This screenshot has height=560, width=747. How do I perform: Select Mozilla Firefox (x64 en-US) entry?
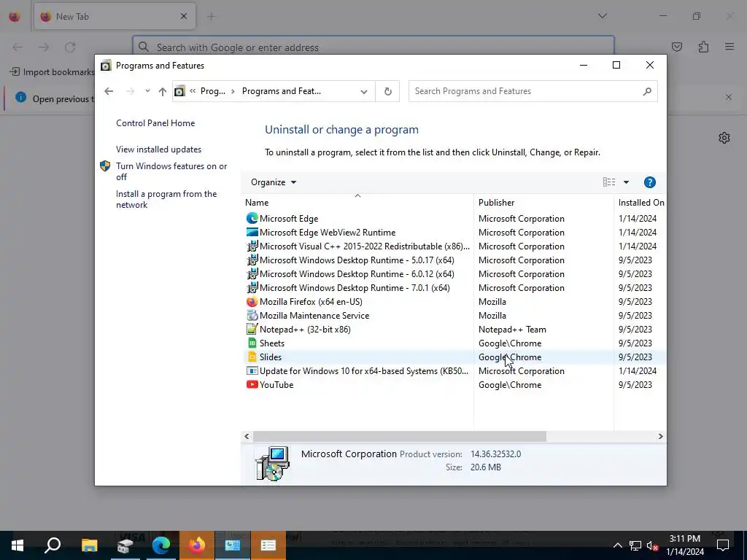point(453,301)
